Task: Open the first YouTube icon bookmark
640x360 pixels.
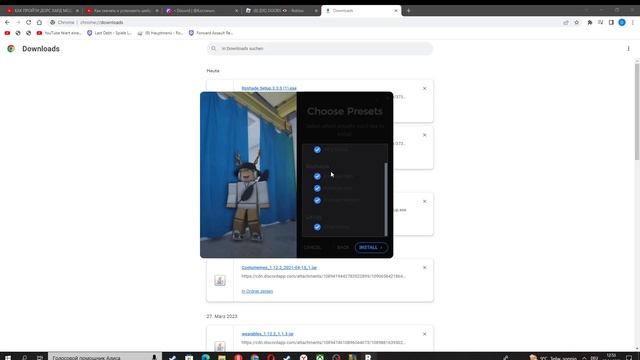Action: click(x=7, y=33)
